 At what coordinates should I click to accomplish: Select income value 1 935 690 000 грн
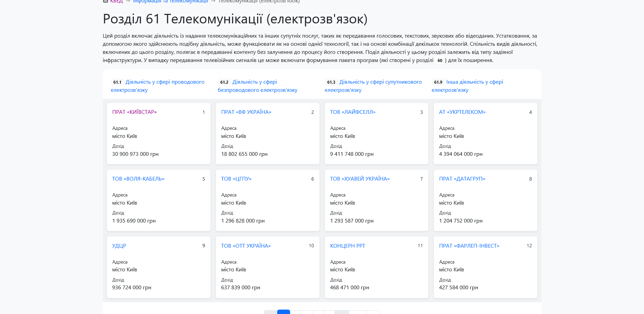134,221
